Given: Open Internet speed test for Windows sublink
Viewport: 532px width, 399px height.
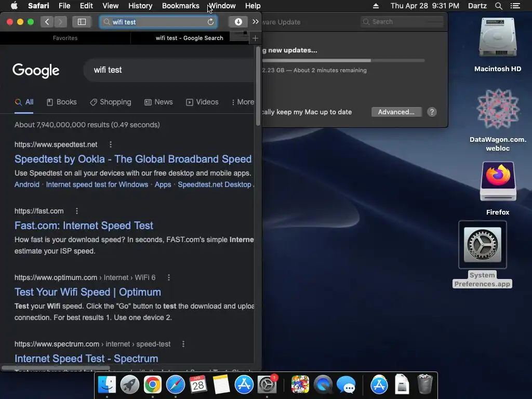Looking at the screenshot, I should [97, 184].
